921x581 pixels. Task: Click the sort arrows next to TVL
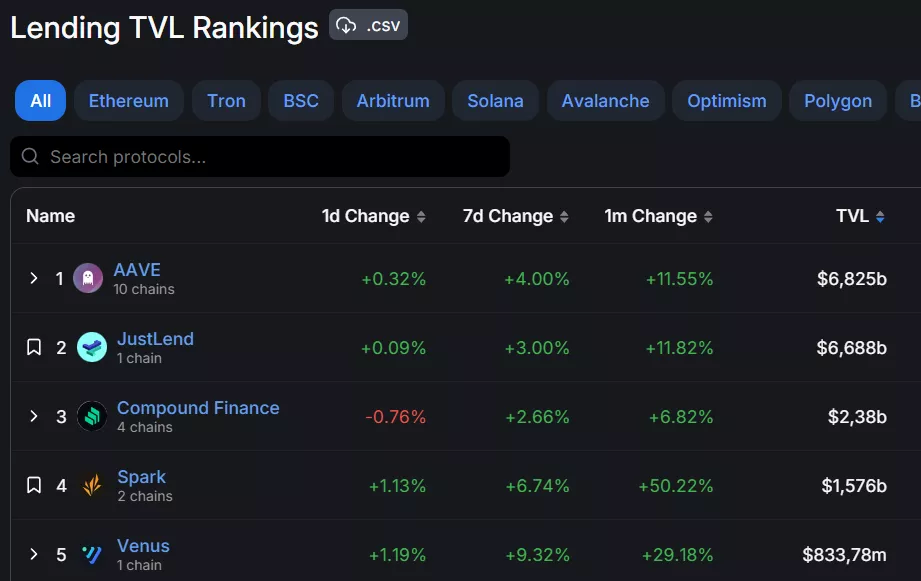coord(879,216)
